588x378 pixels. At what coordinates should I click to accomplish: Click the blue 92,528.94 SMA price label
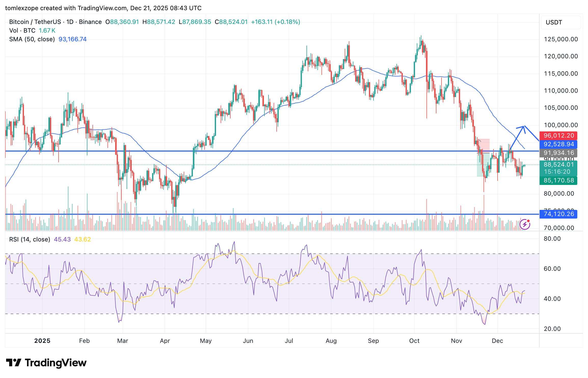[x=558, y=144]
